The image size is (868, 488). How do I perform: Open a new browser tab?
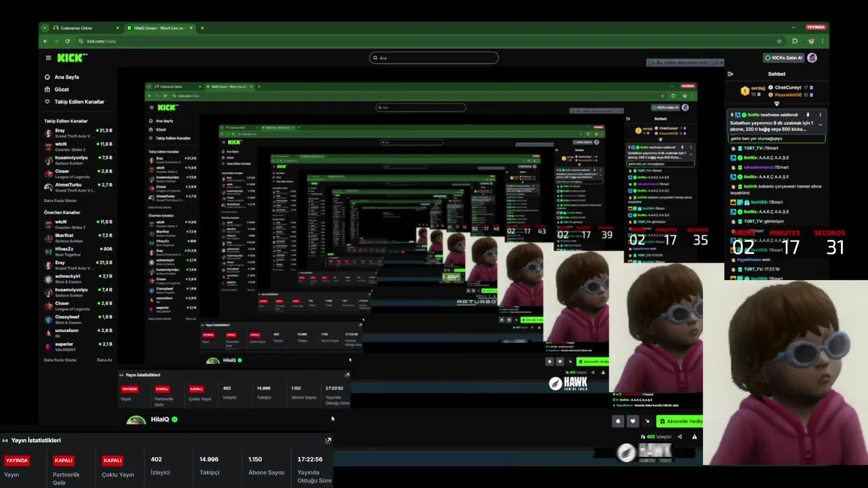click(202, 28)
